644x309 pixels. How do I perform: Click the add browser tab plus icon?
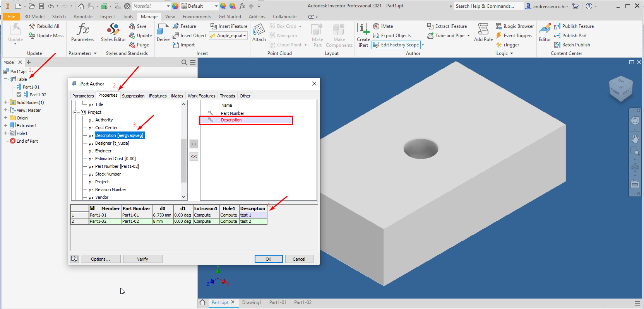(x=29, y=62)
